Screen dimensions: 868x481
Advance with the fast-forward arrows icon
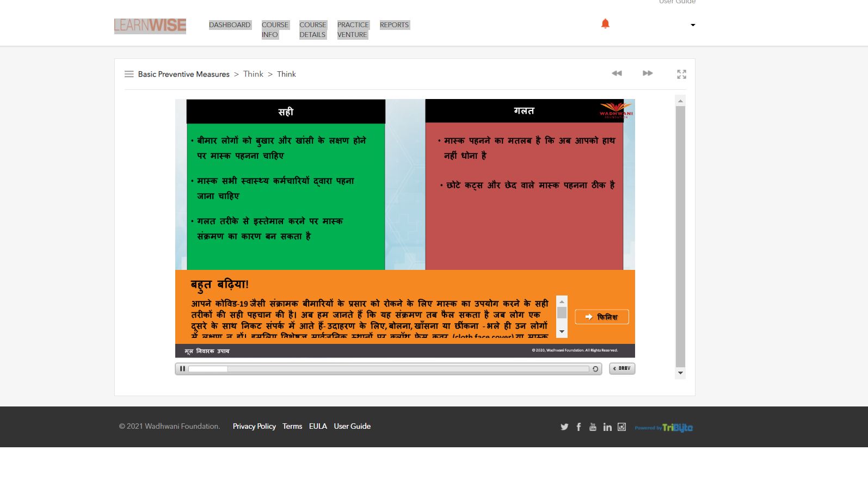coord(648,73)
